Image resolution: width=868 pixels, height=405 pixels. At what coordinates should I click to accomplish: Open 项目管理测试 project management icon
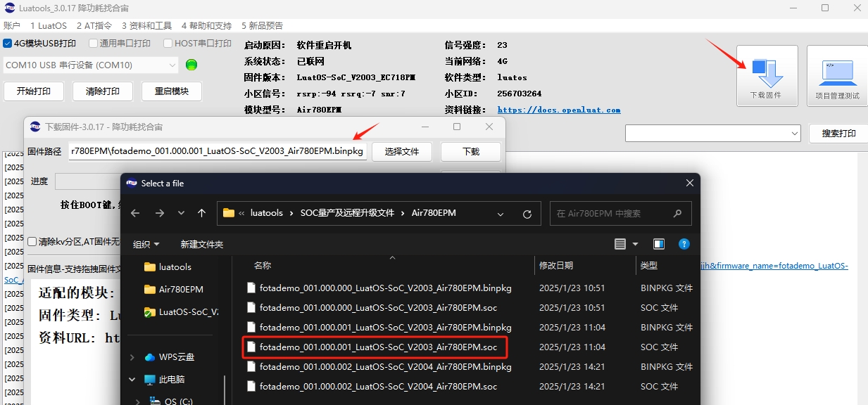[x=837, y=76]
